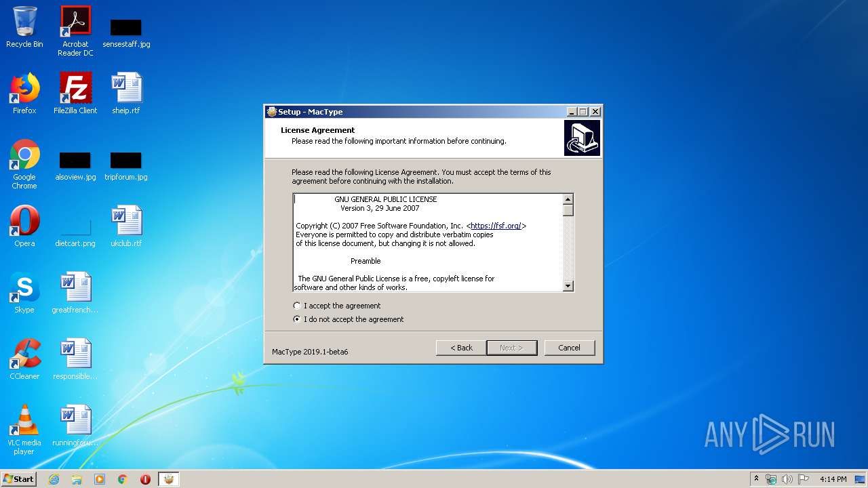Click the MacType setup taskbar button
868x488 pixels.
pyautogui.click(x=169, y=479)
